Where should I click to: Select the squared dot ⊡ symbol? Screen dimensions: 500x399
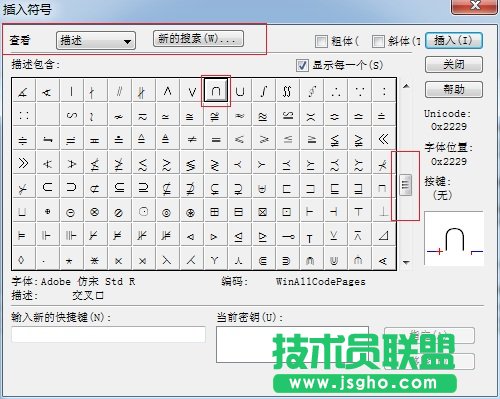[288, 211]
